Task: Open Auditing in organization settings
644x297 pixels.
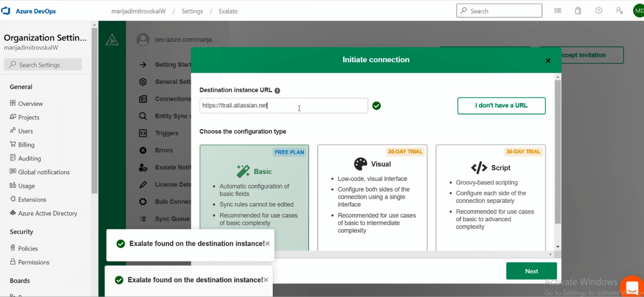Action: coord(29,158)
